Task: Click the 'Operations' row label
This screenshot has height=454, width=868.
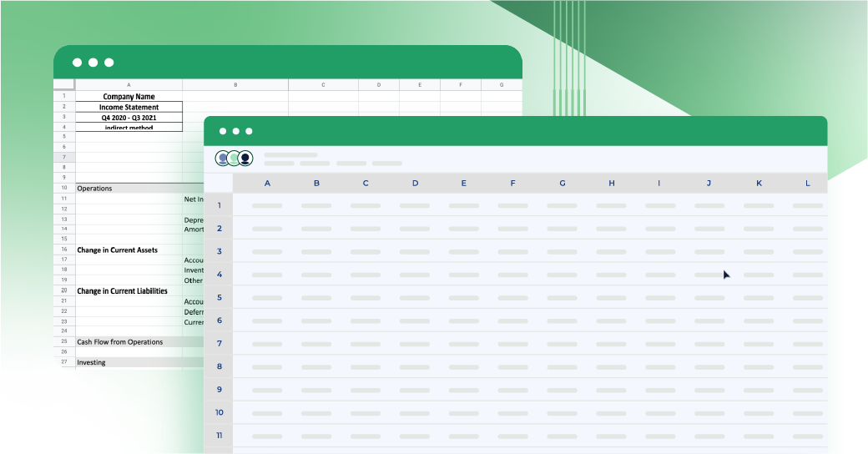Action: (x=94, y=189)
